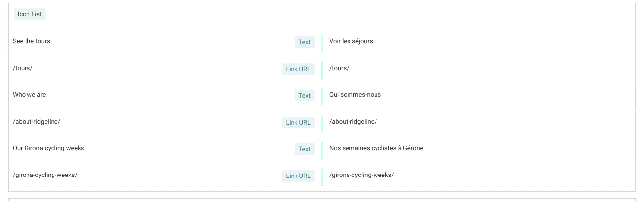Click the Text tag beside 'Who we are'
Viewport: 644px width, 201px height.
[304, 96]
